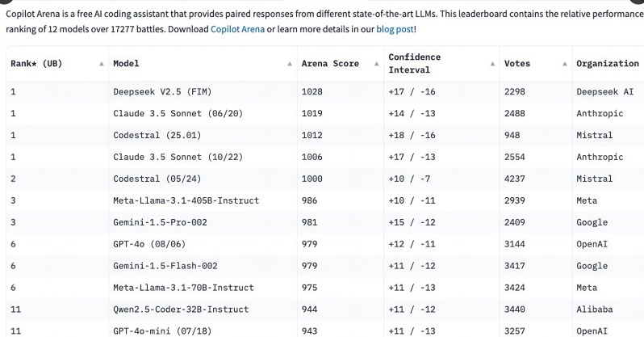Click the Claude 3.5 Sonnet (06/20) cell

point(169,114)
